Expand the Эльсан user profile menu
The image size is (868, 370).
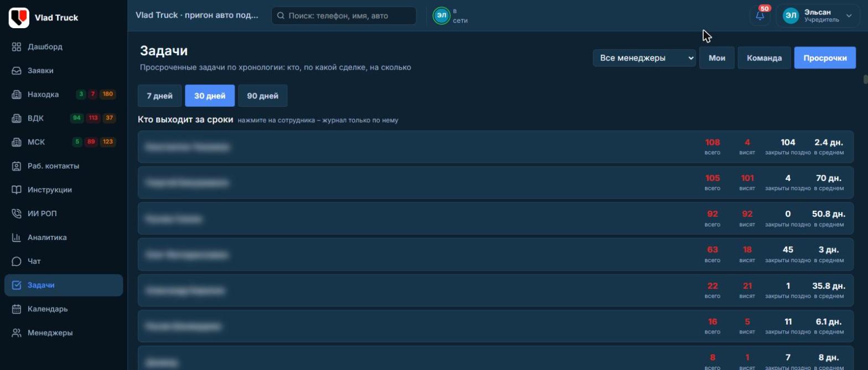(818, 16)
